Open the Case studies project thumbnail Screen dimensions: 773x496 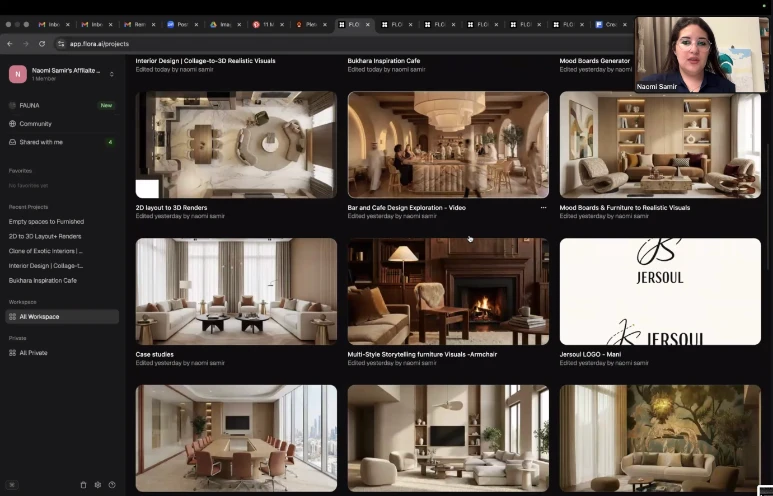click(236, 291)
